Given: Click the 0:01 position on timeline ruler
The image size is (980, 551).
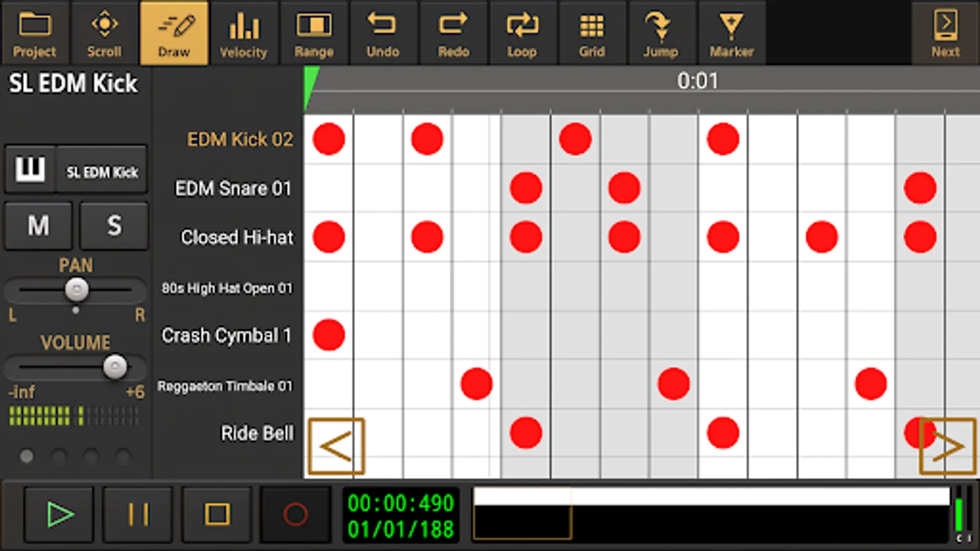Looking at the screenshot, I should 697,80.
